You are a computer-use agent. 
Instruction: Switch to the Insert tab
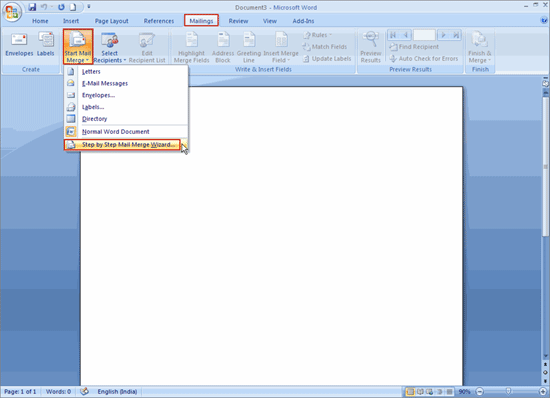[71, 21]
